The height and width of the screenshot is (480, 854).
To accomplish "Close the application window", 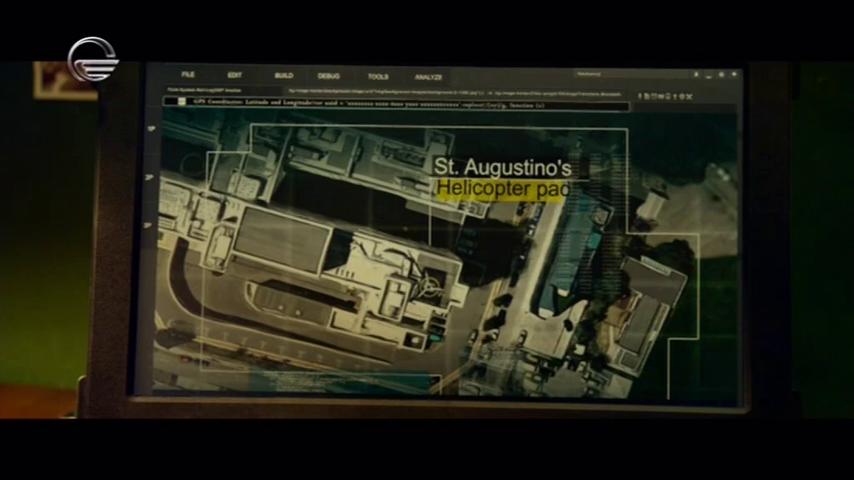I will click(x=734, y=74).
